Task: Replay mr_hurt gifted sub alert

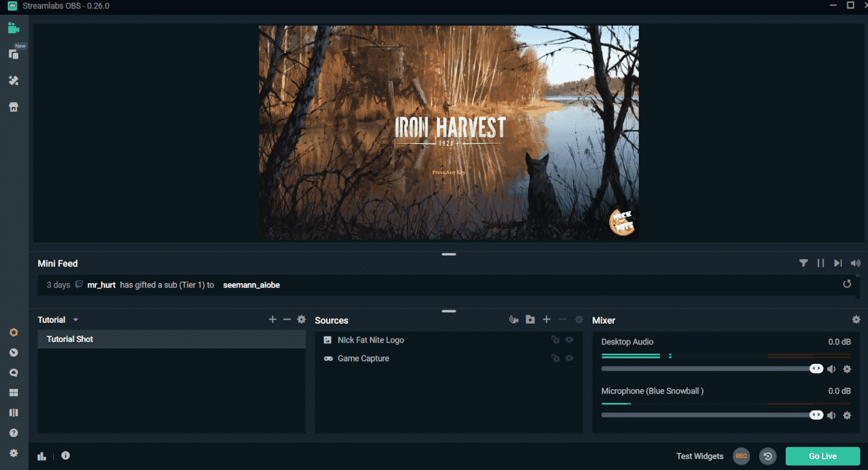Action: (x=847, y=284)
